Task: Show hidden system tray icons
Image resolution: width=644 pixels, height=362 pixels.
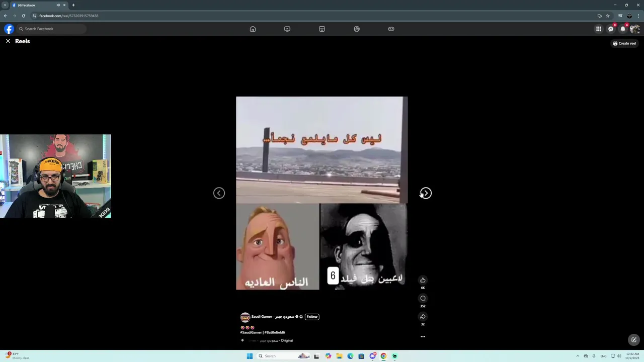Action: point(578,356)
